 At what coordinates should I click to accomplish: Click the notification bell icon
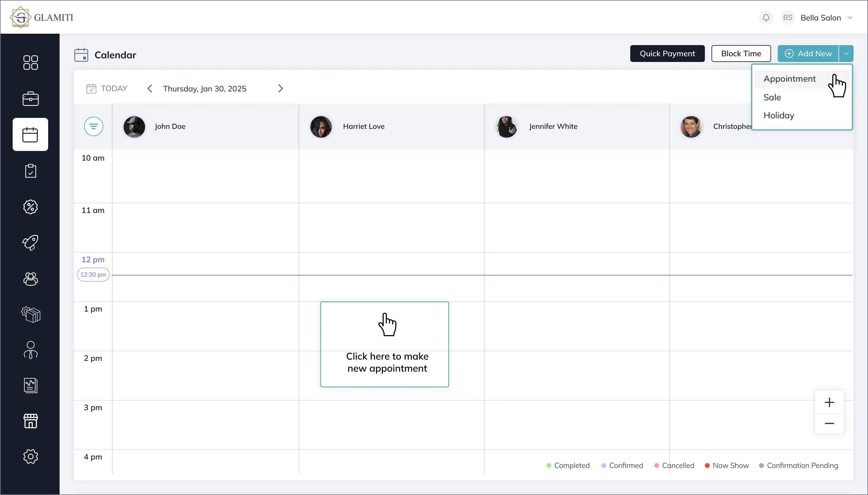click(x=766, y=17)
